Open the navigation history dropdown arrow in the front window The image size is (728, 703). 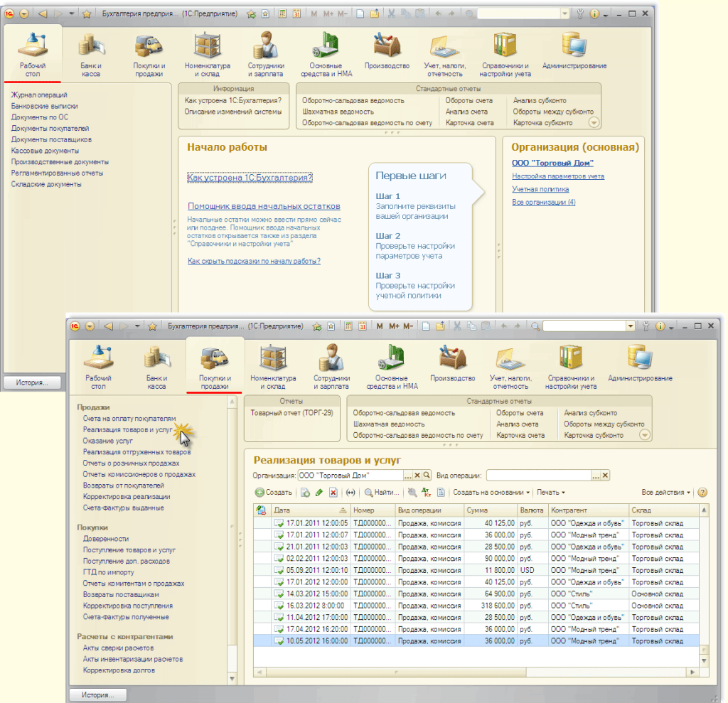(x=137, y=326)
